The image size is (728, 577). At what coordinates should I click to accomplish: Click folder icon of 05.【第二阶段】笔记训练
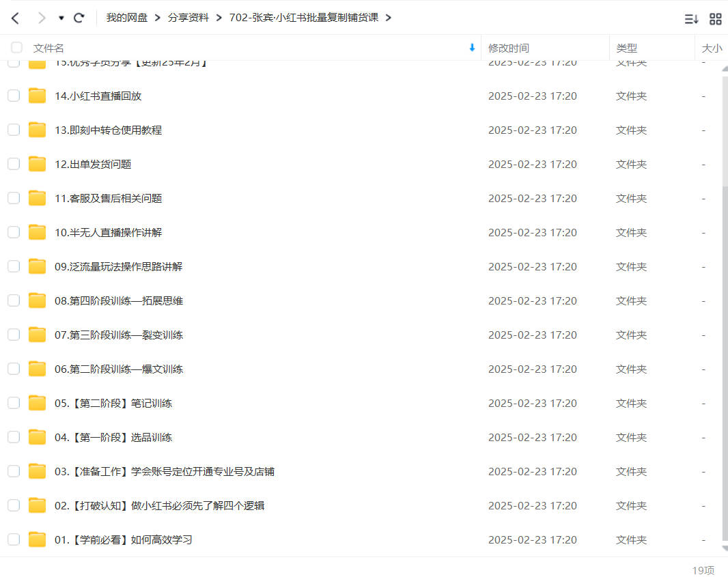(x=37, y=403)
